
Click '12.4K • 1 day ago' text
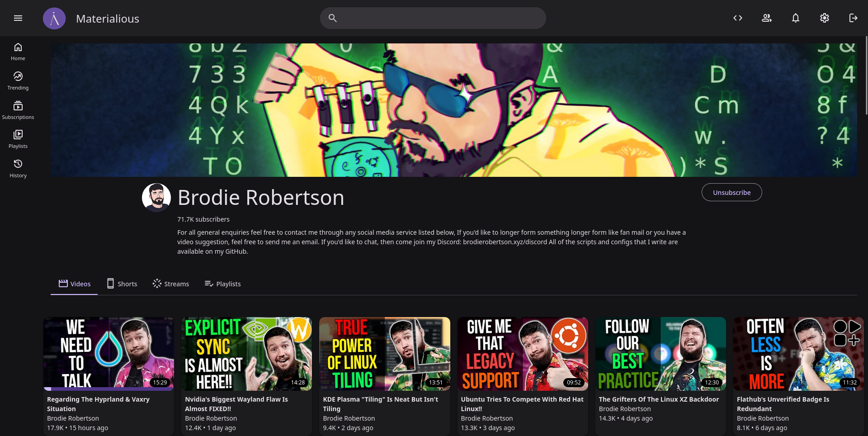click(x=210, y=428)
